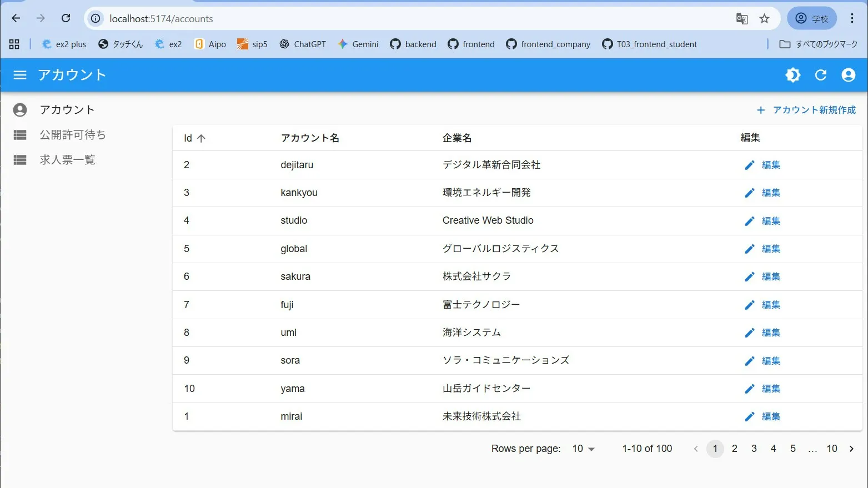
Task: Toggle the Id column sort order
Action: click(194, 138)
